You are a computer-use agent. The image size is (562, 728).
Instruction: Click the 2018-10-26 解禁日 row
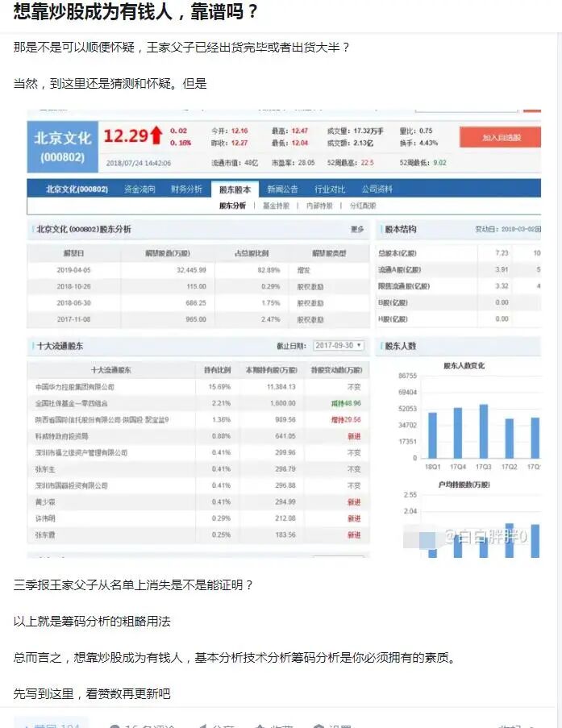(x=198, y=286)
